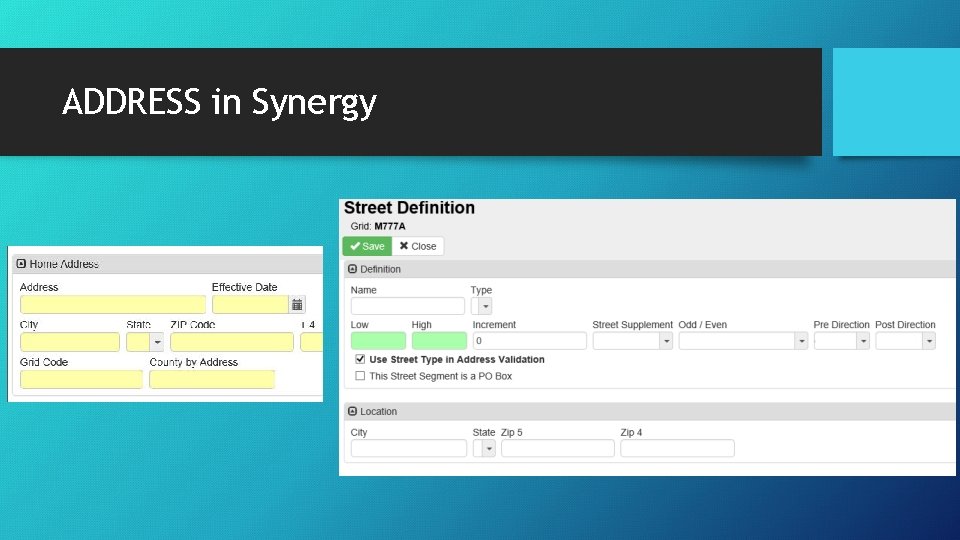Image resolution: width=960 pixels, height=540 pixels.
Task: Click the ADDRESS in Synergy slide title
Action: point(219,102)
